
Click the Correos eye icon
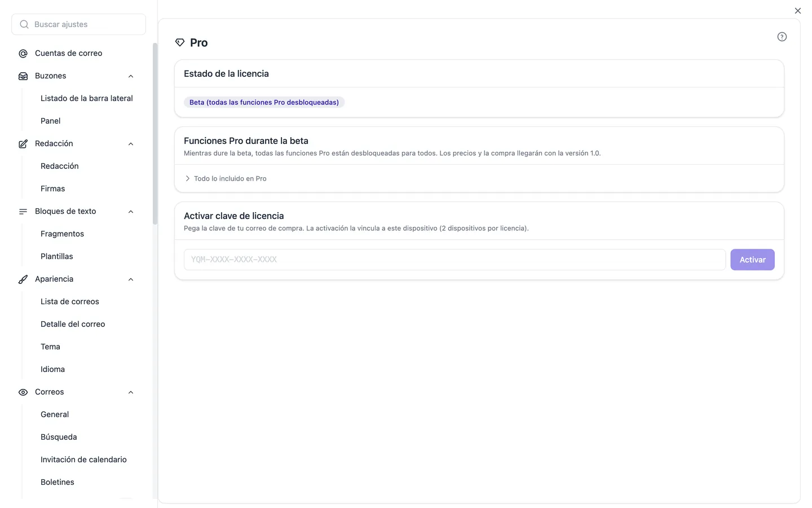(x=23, y=392)
